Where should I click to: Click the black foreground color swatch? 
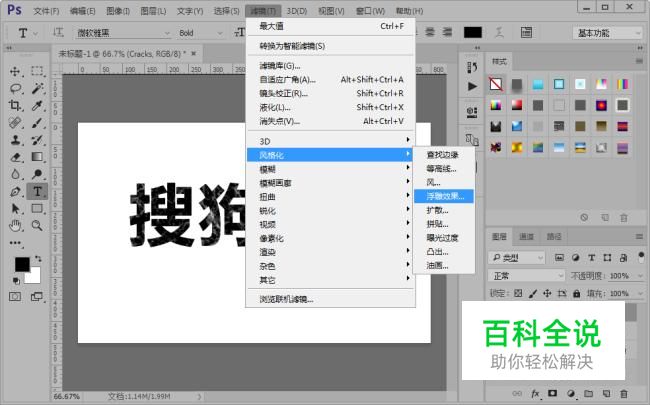pos(21,264)
